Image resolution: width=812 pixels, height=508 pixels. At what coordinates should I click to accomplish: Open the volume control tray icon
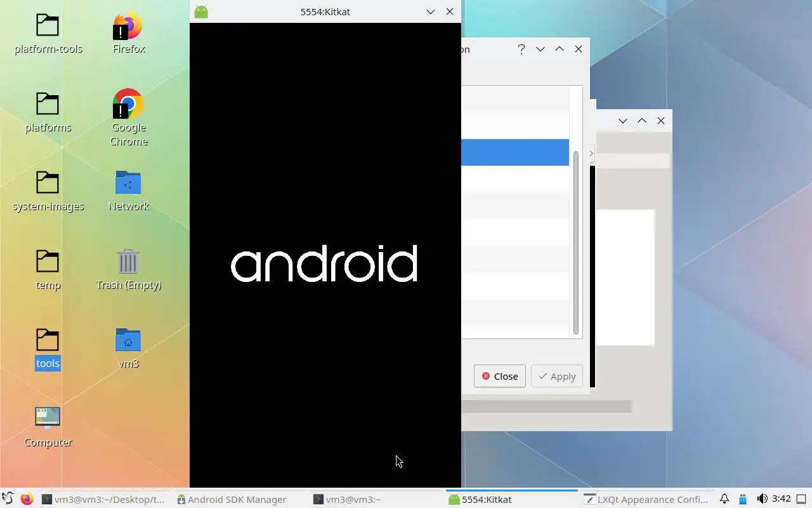762,499
